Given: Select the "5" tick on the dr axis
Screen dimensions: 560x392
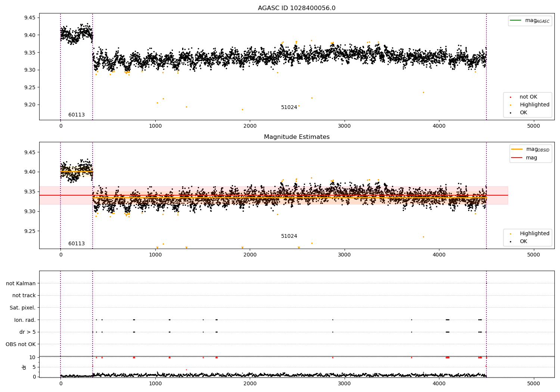Looking at the screenshot, I should click(34, 367).
